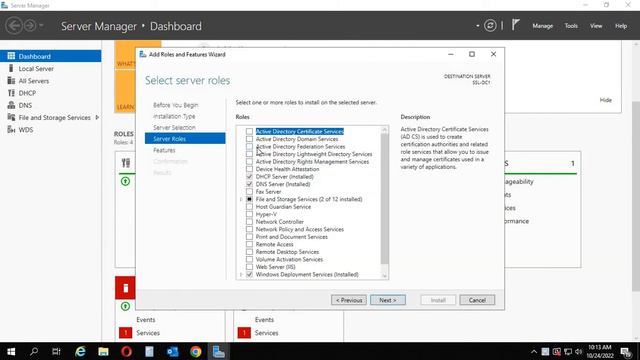640x360 pixels.
Task: Check the Fax Server role
Action: [x=249, y=191]
